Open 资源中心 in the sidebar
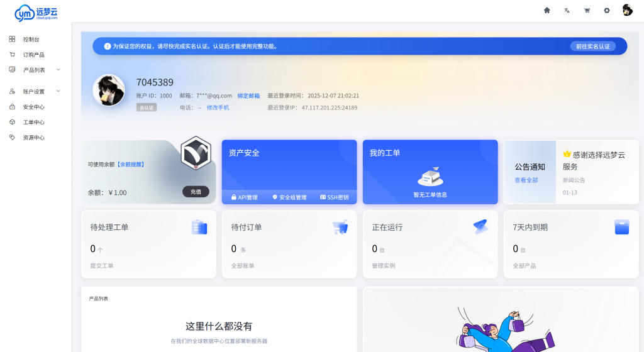The image size is (644, 352). 34,138
